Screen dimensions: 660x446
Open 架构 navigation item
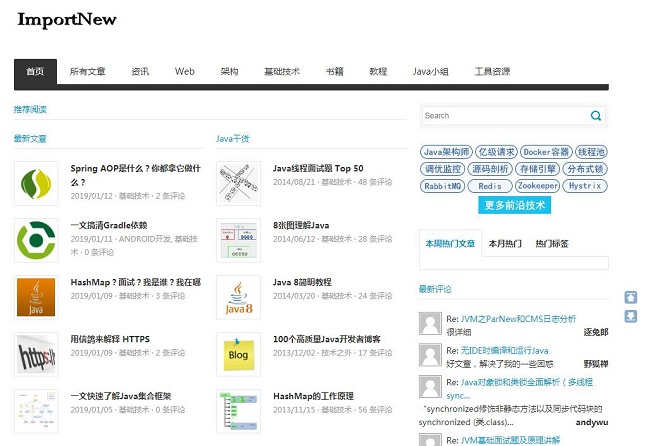pos(229,72)
